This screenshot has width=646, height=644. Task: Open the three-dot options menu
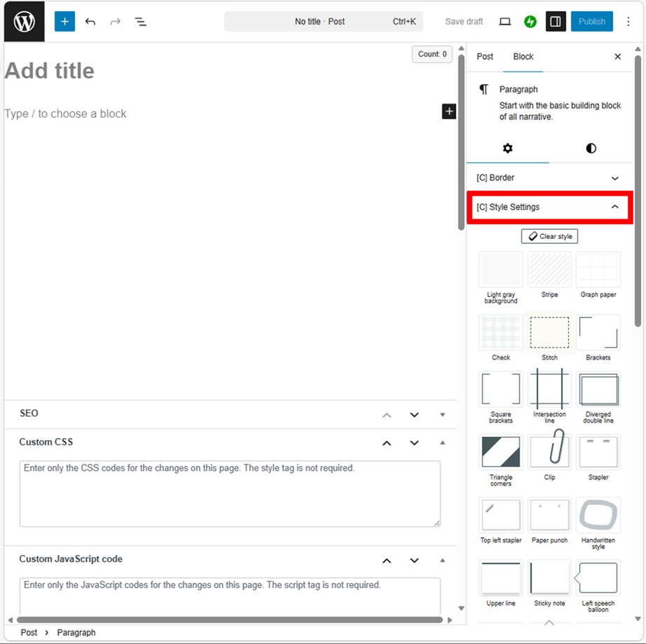(628, 22)
